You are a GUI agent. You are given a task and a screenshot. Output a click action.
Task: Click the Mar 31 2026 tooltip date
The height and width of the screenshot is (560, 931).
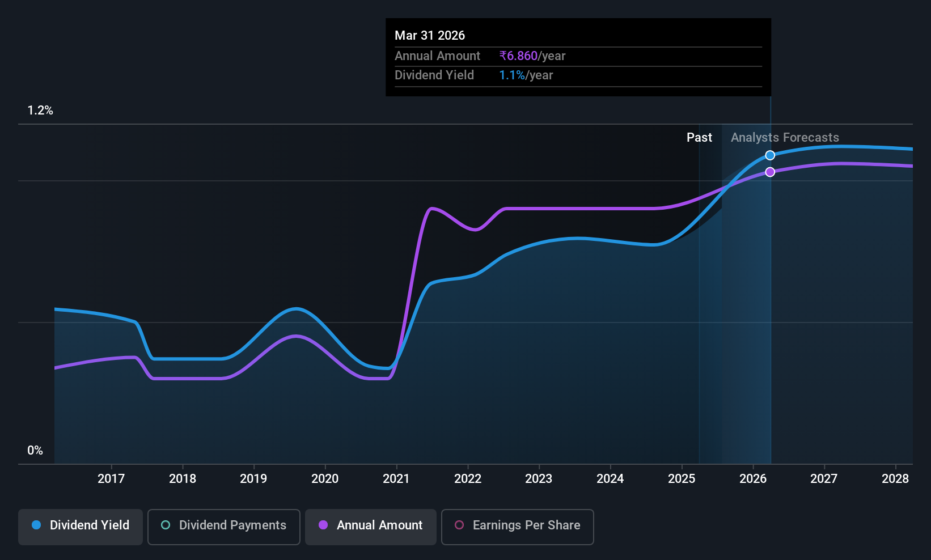pos(430,36)
